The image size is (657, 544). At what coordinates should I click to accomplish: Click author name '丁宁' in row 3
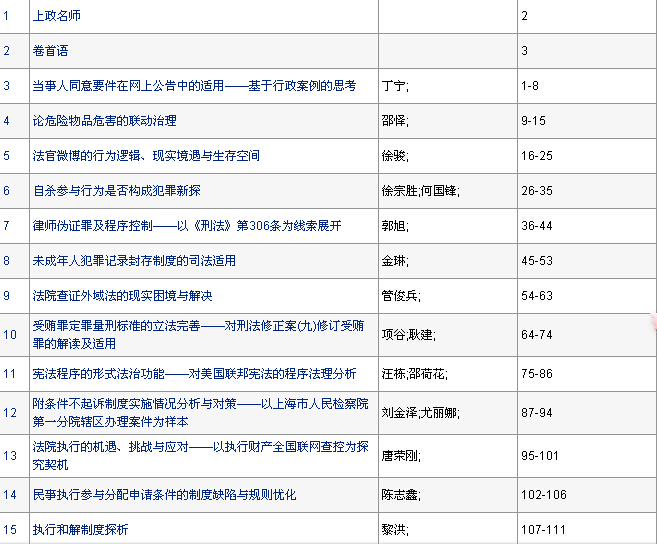(394, 86)
